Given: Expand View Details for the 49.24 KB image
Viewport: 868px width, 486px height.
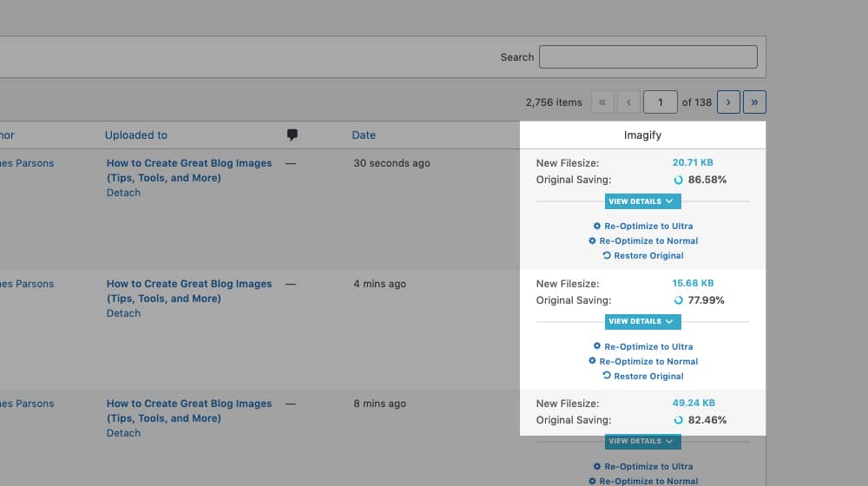Looking at the screenshot, I should point(642,442).
